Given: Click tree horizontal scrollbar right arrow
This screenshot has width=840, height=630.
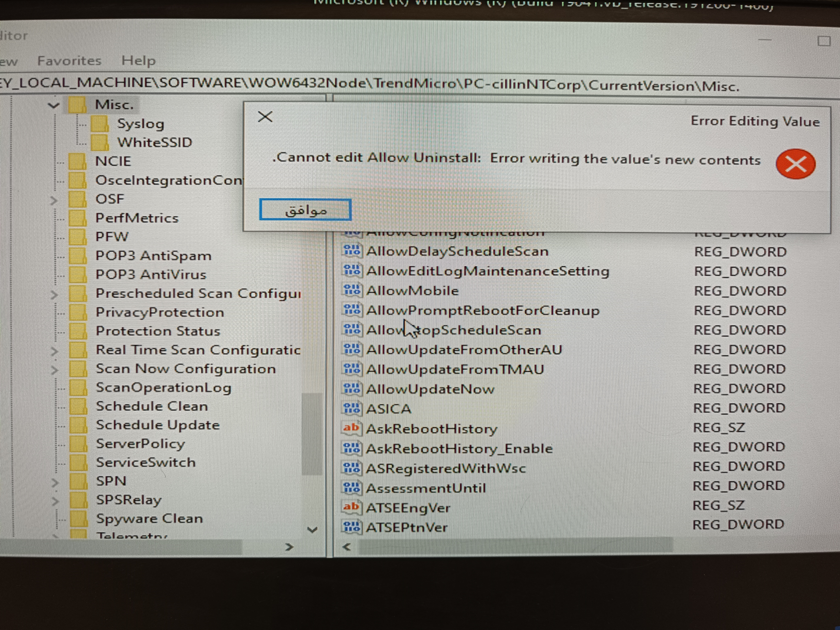Looking at the screenshot, I should pyautogui.click(x=289, y=547).
